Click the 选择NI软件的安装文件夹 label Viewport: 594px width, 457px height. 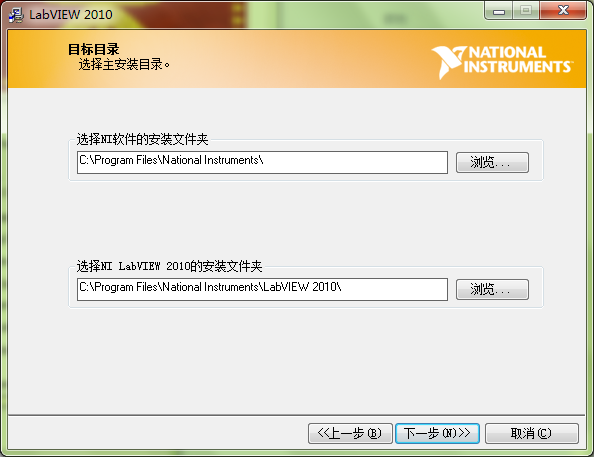tap(142, 139)
